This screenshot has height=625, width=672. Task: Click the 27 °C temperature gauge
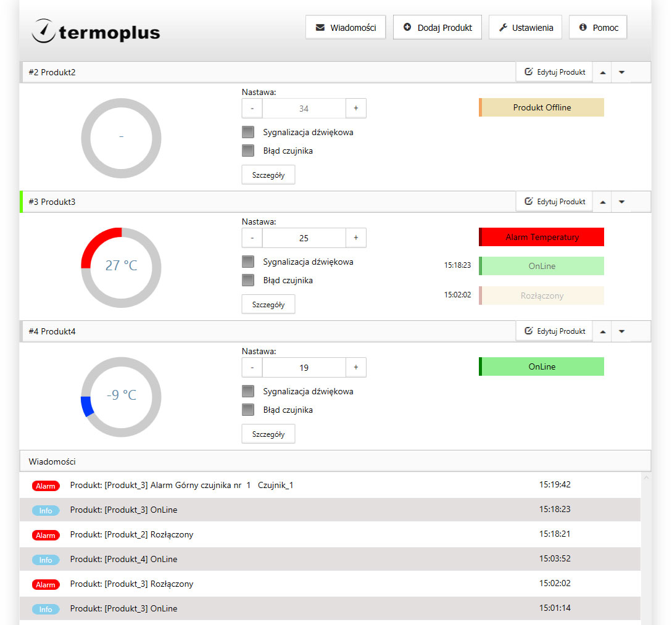point(121,267)
